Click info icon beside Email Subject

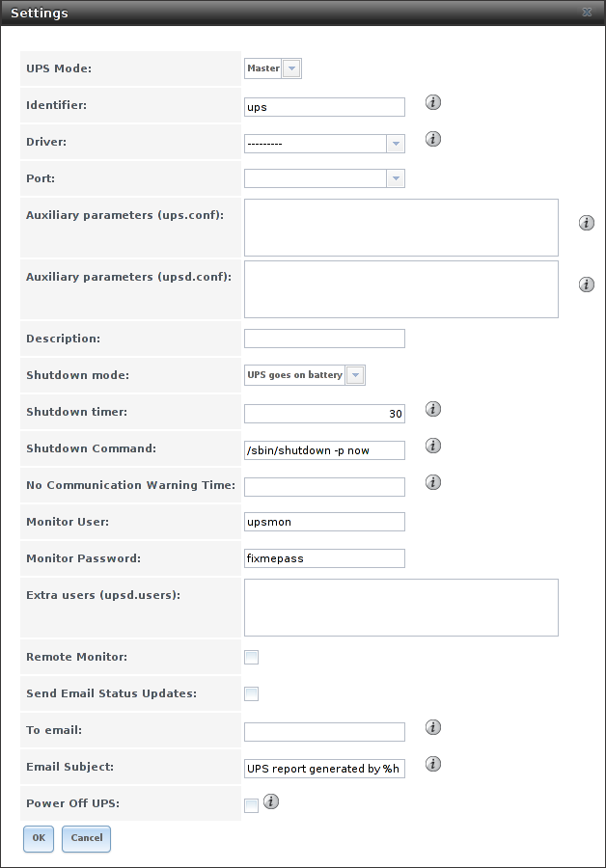point(433,764)
